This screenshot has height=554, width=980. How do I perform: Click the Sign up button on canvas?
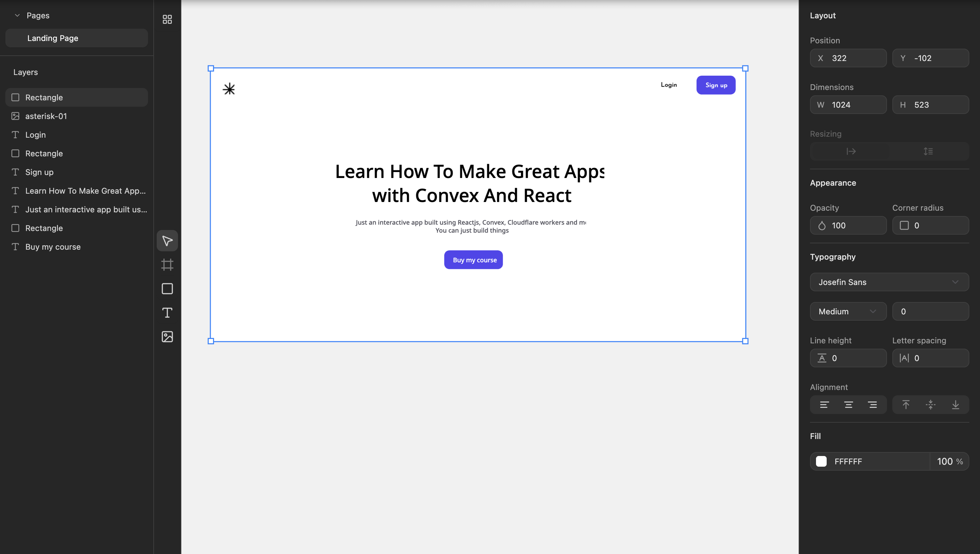716,85
